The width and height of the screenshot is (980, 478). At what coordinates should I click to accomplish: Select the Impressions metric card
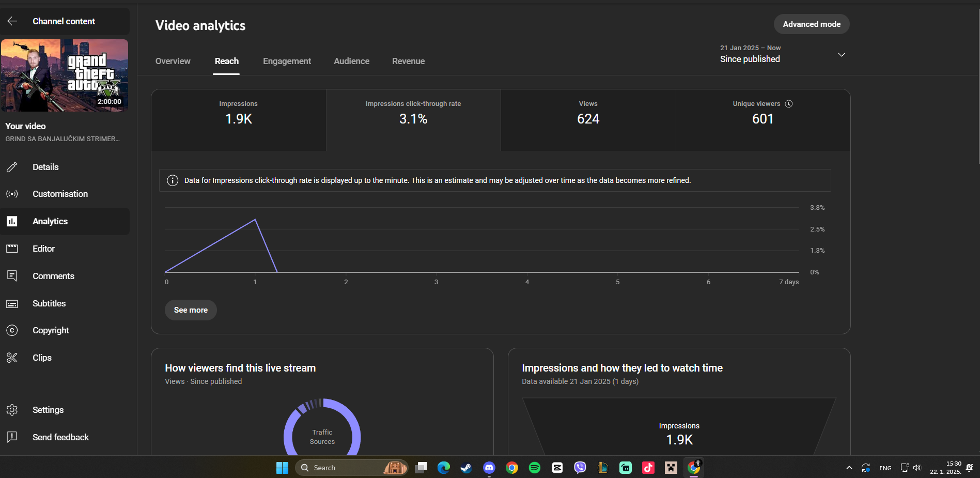pyautogui.click(x=239, y=120)
